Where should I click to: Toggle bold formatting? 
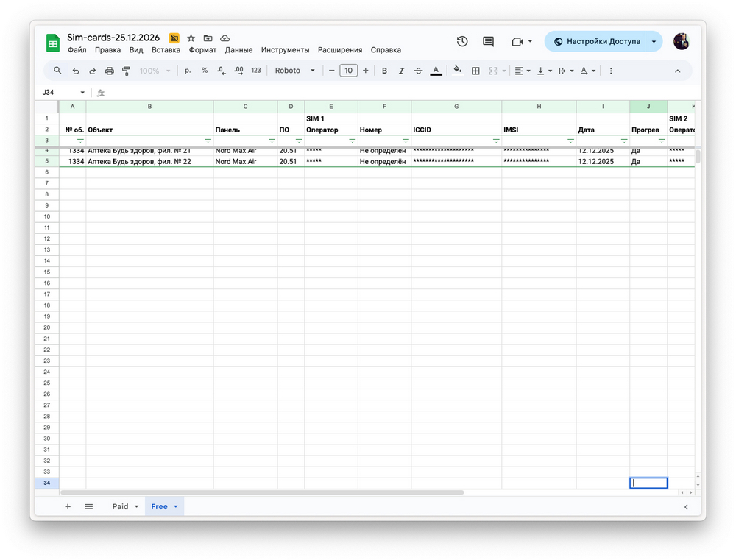point(384,71)
